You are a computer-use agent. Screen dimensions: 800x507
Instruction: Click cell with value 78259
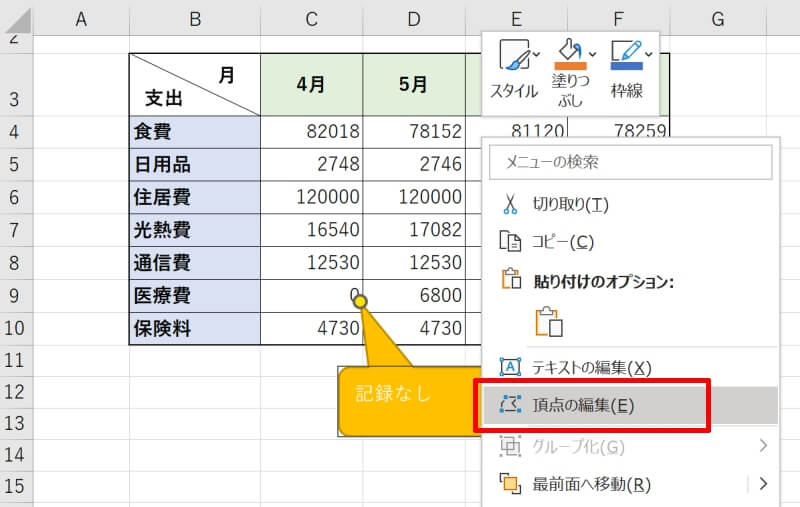tap(618, 129)
